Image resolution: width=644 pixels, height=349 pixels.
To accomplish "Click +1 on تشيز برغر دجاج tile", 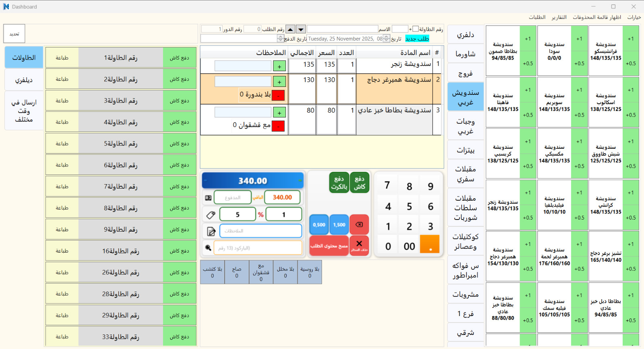I will click(631, 244).
